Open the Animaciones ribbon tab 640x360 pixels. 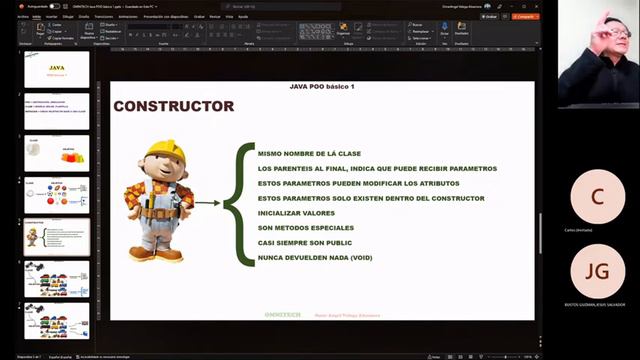(x=128, y=17)
